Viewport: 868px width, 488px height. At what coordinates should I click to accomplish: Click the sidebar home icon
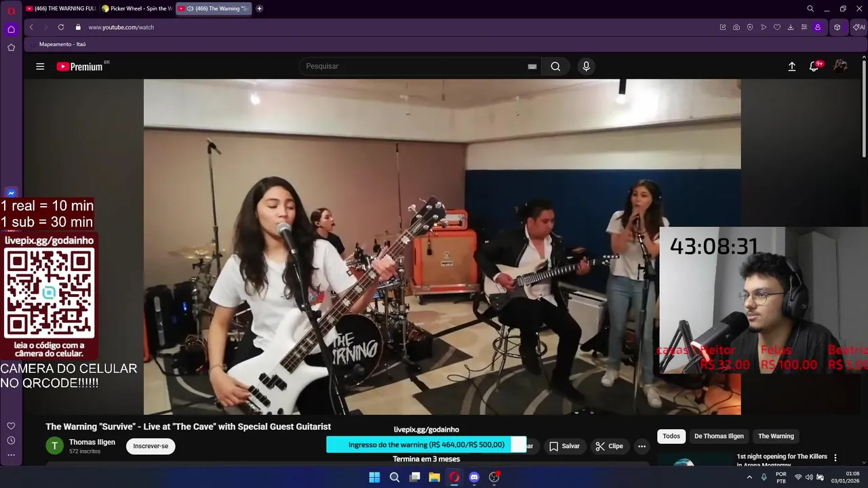[11, 29]
